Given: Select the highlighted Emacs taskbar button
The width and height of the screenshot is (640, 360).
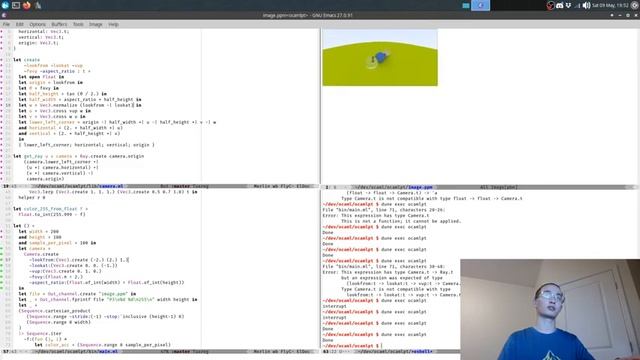Looking at the screenshot, I should (480, 5).
